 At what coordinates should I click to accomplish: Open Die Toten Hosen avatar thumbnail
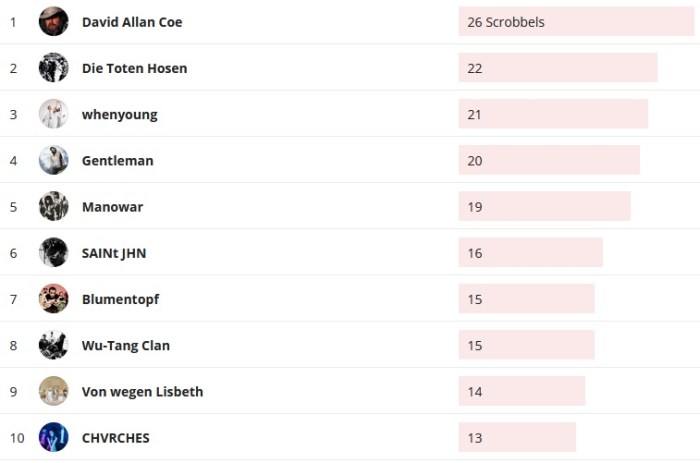[54, 68]
